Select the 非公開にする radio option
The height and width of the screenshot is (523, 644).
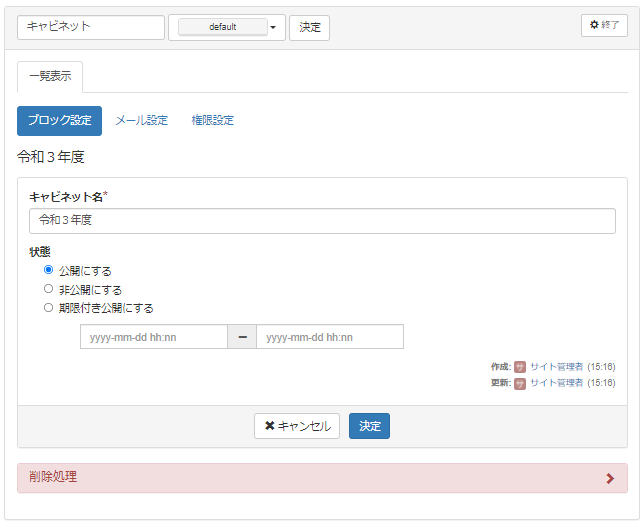(48, 289)
